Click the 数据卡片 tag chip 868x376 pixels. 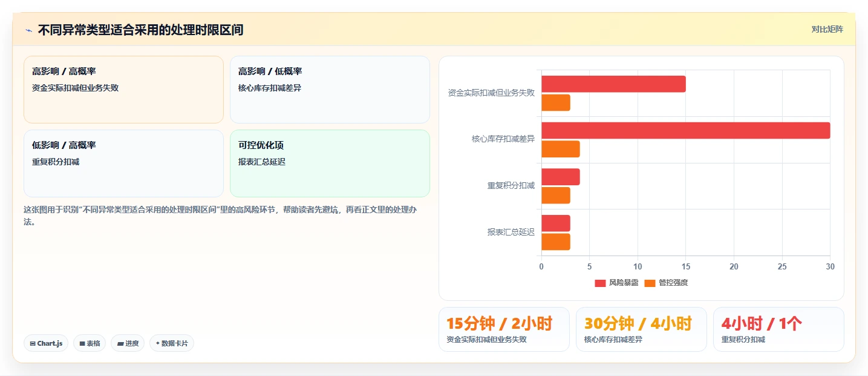point(172,343)
